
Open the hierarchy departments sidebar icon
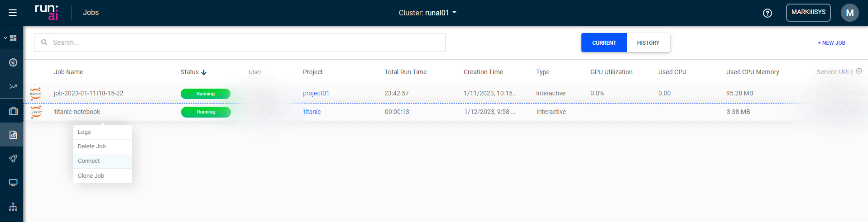pyautogui.click(x=13, y=207)
